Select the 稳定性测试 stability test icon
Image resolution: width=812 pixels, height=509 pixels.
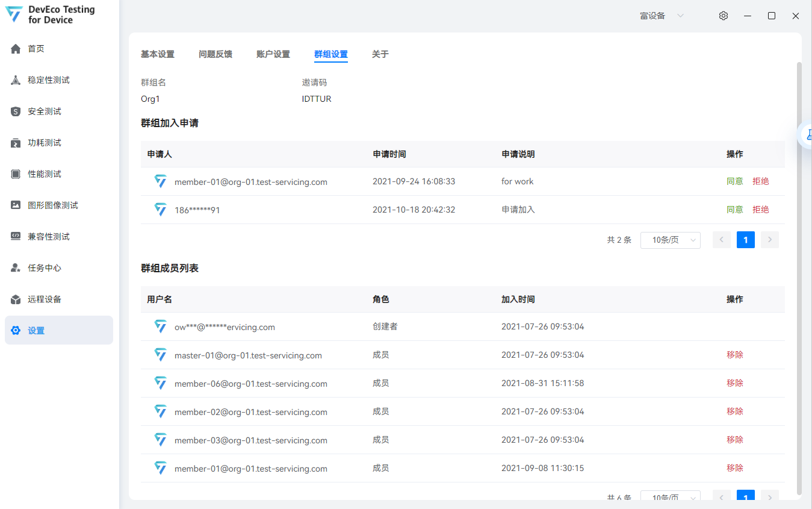pyautogui.click(x=16, y=80)
